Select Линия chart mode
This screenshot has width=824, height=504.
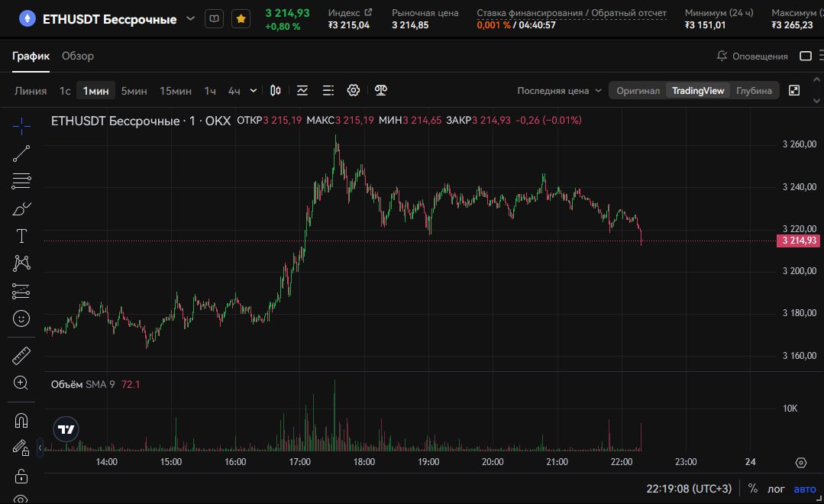pos(31,91)
